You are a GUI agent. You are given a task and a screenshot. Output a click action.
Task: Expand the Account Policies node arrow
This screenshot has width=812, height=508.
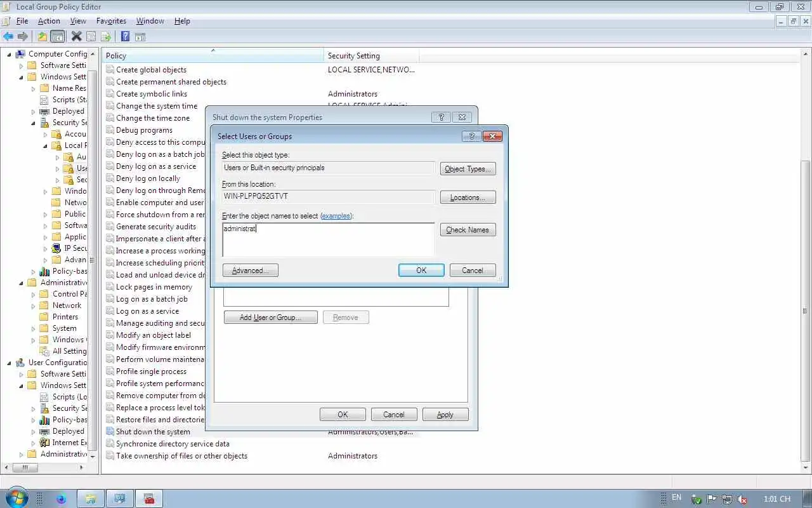[x=46, y=134]
